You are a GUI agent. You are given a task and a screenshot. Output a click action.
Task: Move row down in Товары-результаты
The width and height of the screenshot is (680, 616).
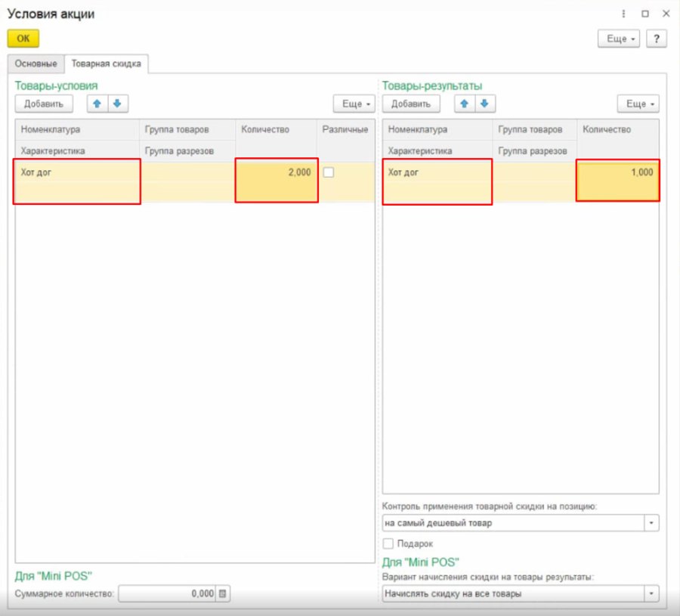485,104
